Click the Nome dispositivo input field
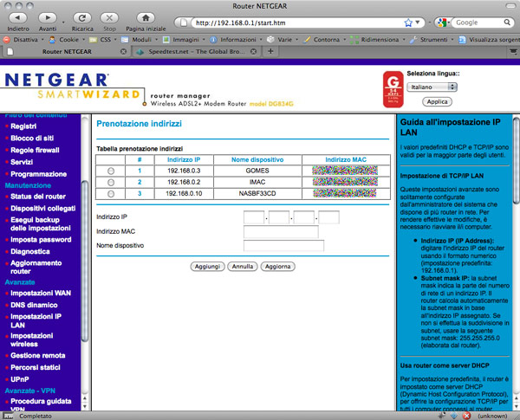The height and width of the screenshot is (420, 520). click(283, 246)
